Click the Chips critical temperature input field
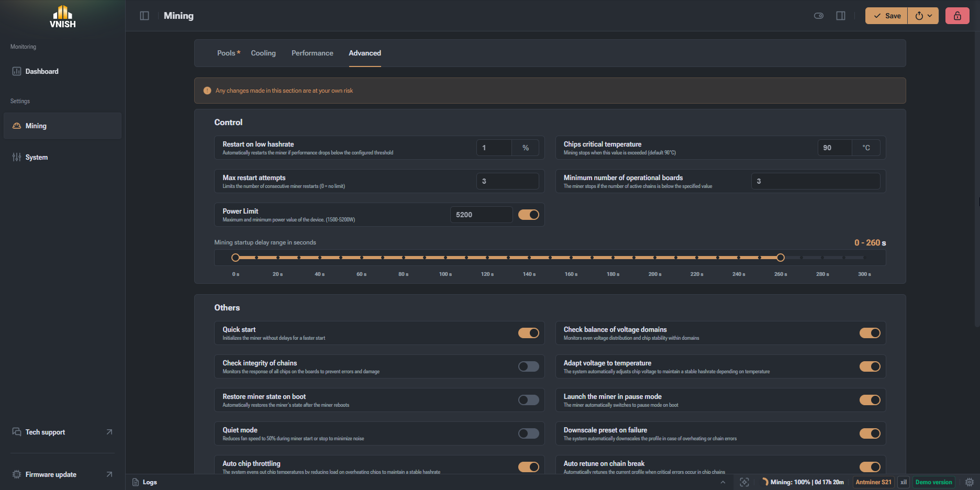 pos(835,148)
